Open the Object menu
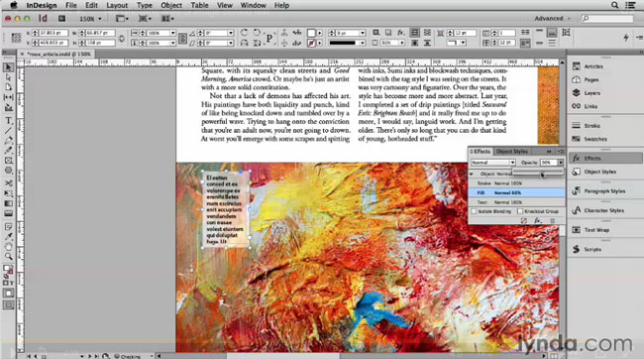 [171, 5]
